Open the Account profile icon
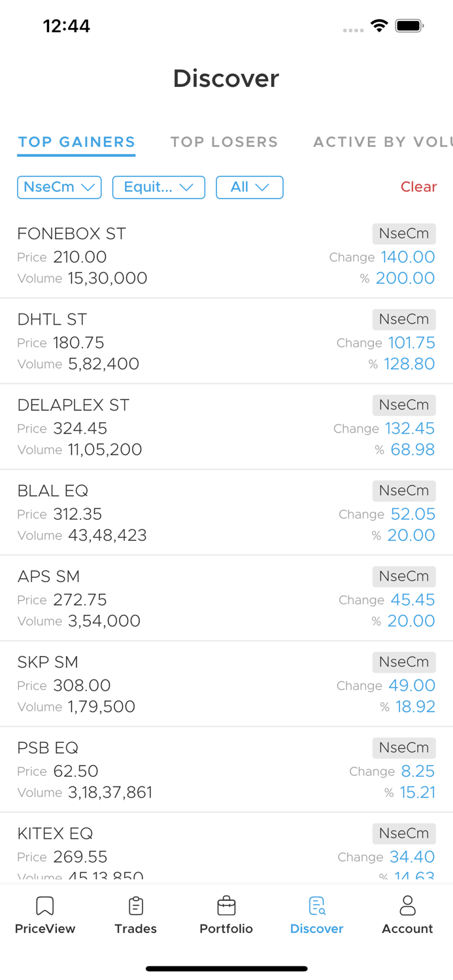This screenshot has width=453, height=980. [x=407, y=907]
